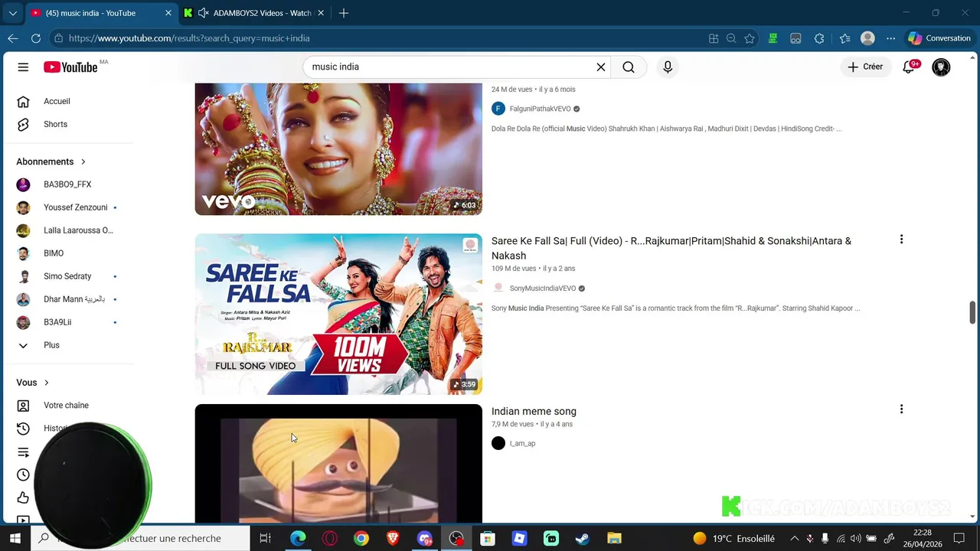Expand the Vous section
This screenshot has height=551, width=980.
[x=32, y=383]
